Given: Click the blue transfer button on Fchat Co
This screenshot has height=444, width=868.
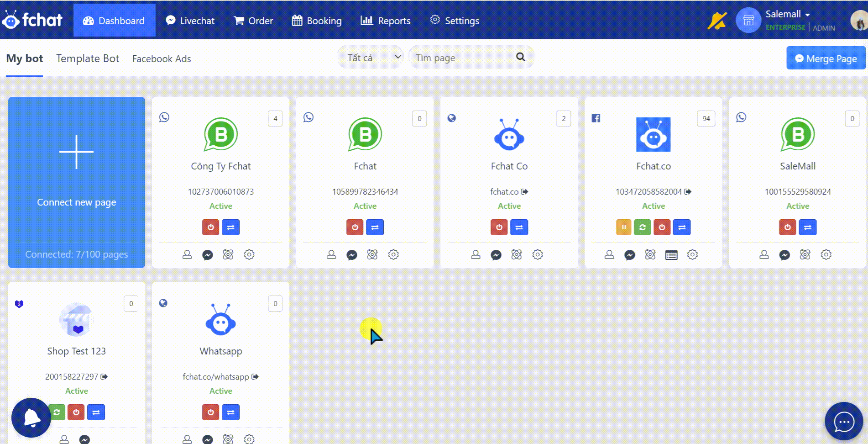Looking at the screenshot, I should [519, 227].
